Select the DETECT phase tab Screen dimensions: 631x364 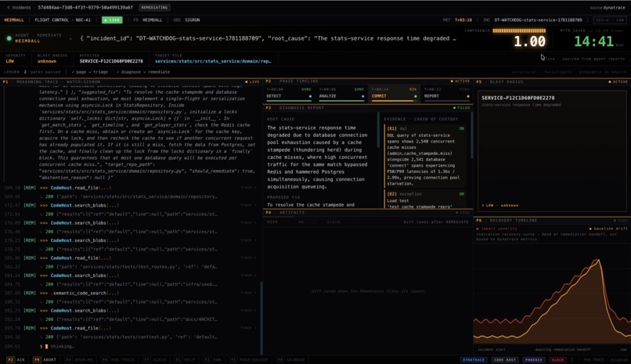(289, 94)
